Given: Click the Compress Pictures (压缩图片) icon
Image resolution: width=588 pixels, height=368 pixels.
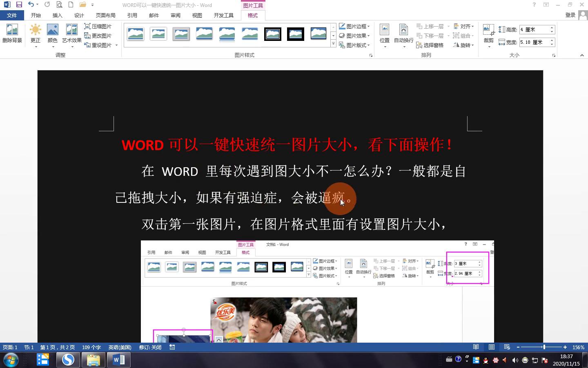Looking at the screenshot, I should pos(98,26).
